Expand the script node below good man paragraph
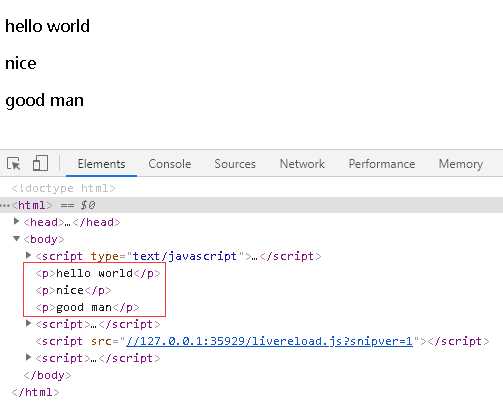The height and width of the screenshot is (411, 503). (x=29, y=323)
